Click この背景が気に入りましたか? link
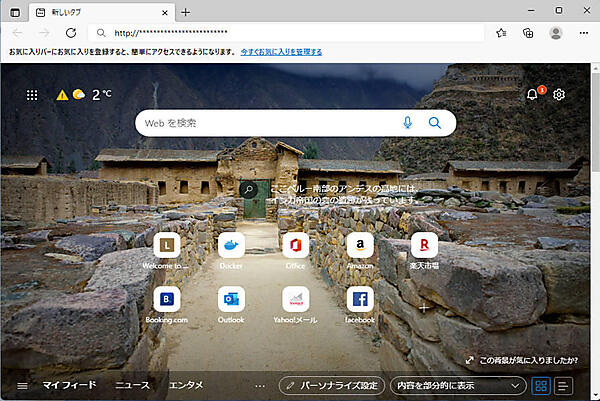 click(522, 360)
